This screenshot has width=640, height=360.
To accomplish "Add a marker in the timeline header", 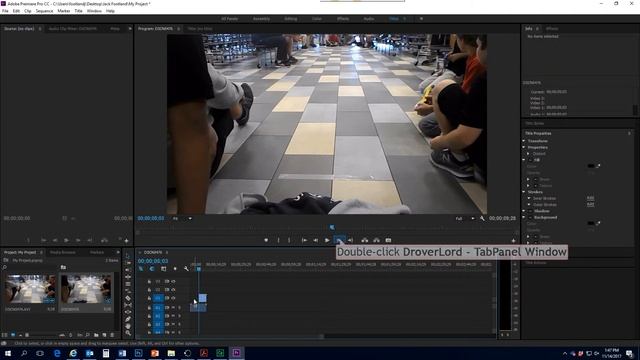I will pos(175,269).
